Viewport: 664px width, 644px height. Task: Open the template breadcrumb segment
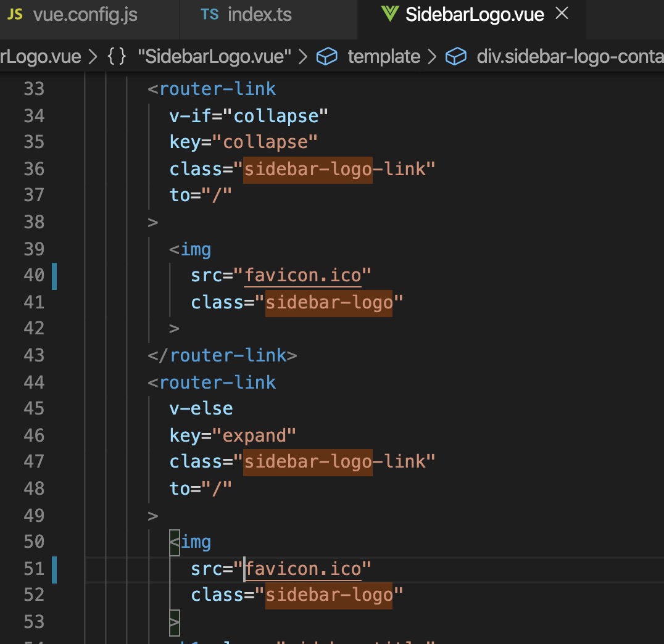[384, 56]
